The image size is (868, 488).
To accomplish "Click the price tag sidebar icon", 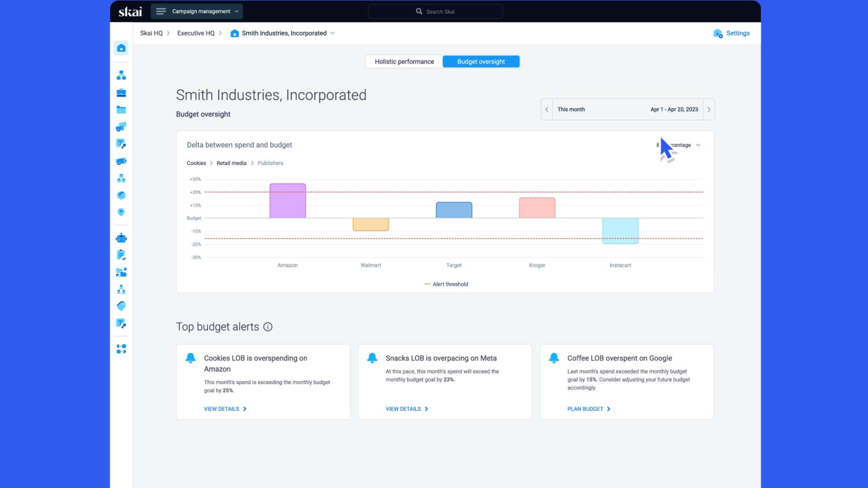I will coord(121,306).
